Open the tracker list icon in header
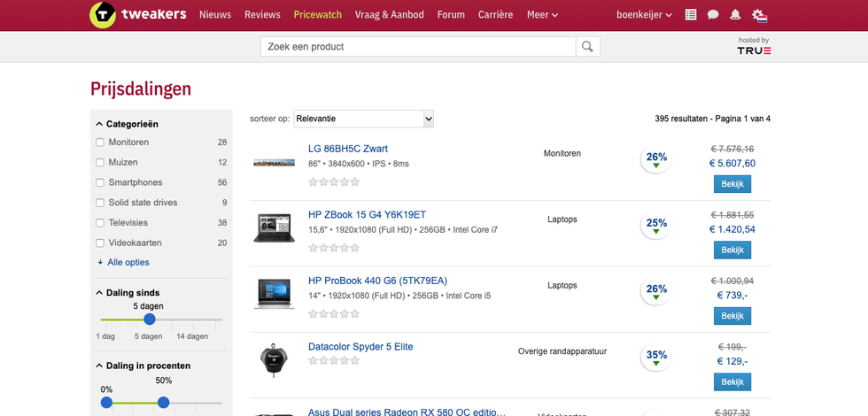This screenshot has width=868, height=416. point(691,15)
